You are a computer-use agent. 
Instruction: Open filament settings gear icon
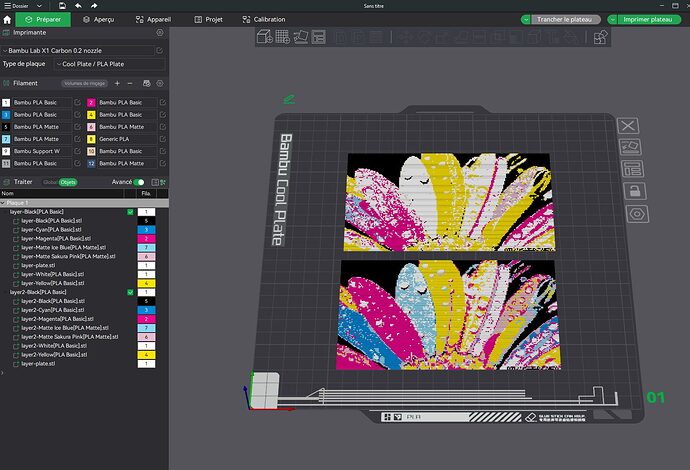[x=160, y=83]
